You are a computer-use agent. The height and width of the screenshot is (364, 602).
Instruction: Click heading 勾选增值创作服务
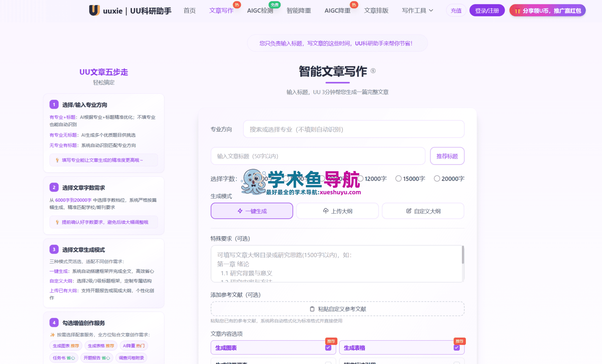tap(84, 323)
